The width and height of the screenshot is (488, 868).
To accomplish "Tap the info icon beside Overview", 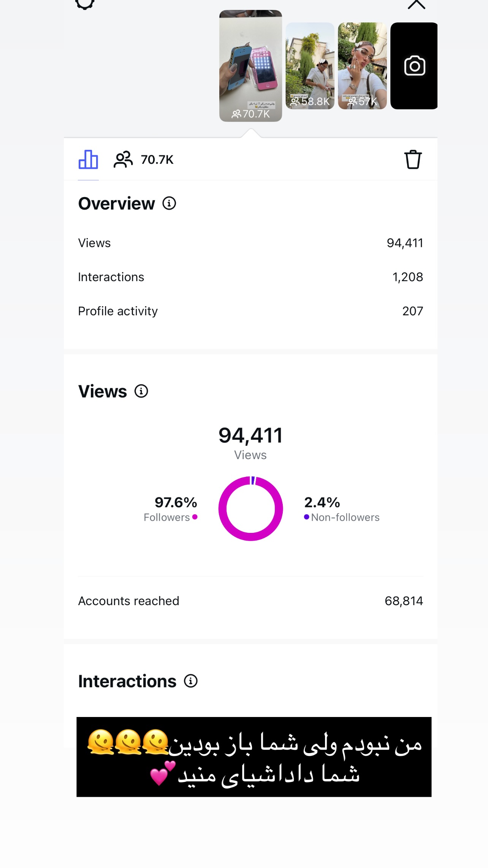I will tap(169, 203).
